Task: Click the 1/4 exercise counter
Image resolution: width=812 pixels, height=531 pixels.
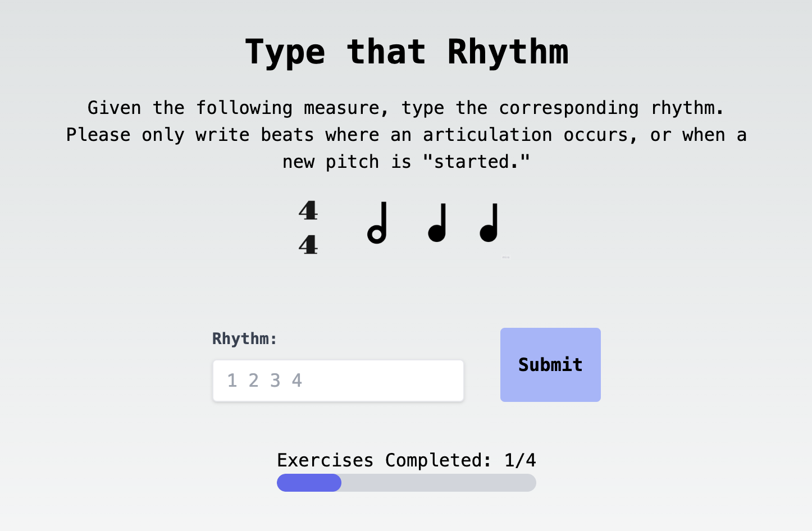Action: 520,460
